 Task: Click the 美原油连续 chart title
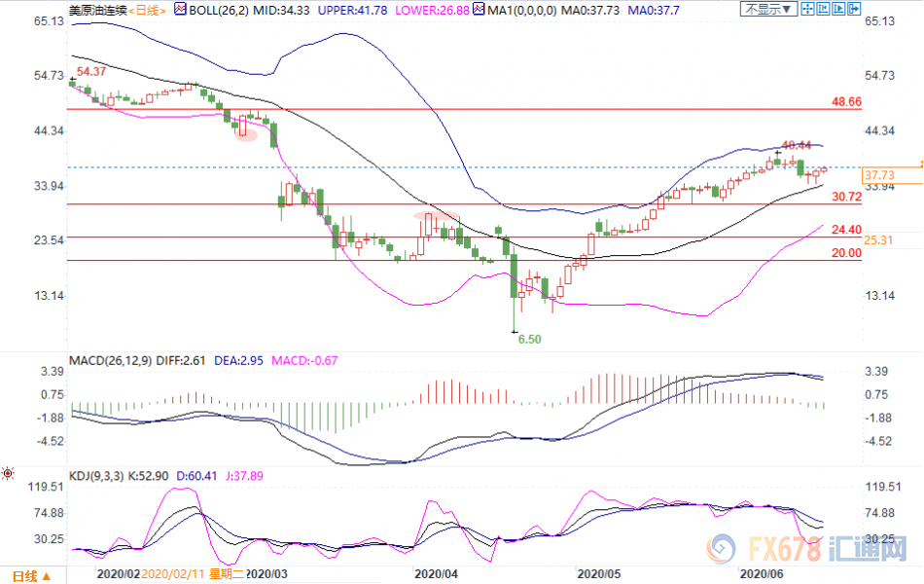click(x=98, y=11)
